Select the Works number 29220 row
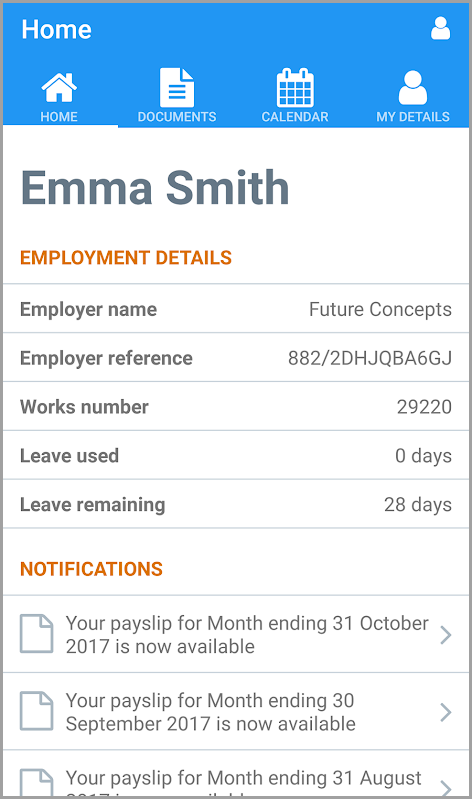 [236, 407]
